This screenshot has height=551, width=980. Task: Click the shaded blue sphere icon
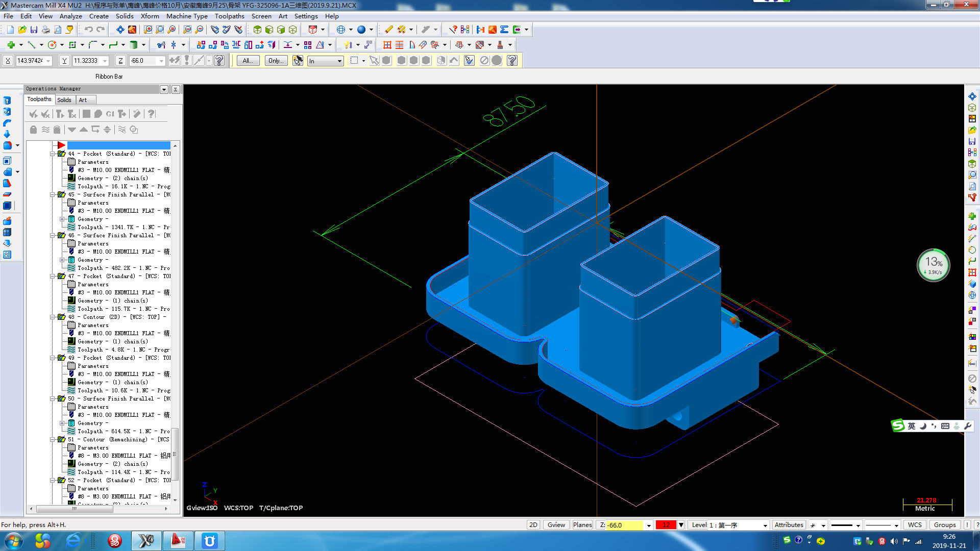(x=361, y=30)
